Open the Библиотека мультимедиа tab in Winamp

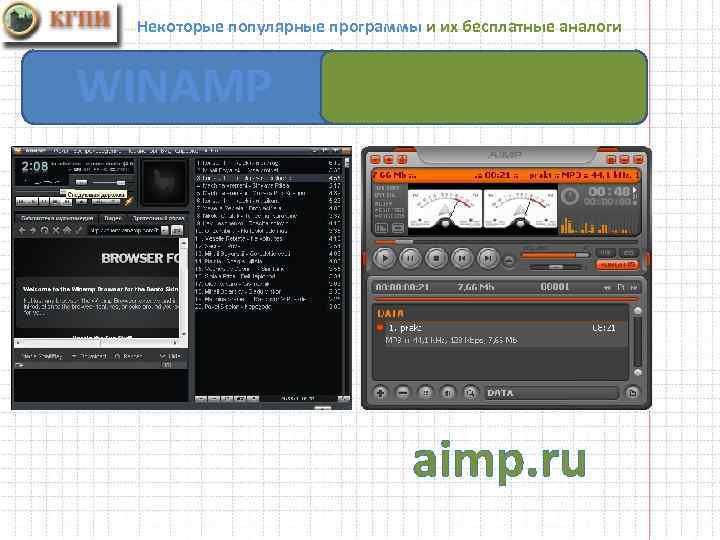click(x=57, y=218)
